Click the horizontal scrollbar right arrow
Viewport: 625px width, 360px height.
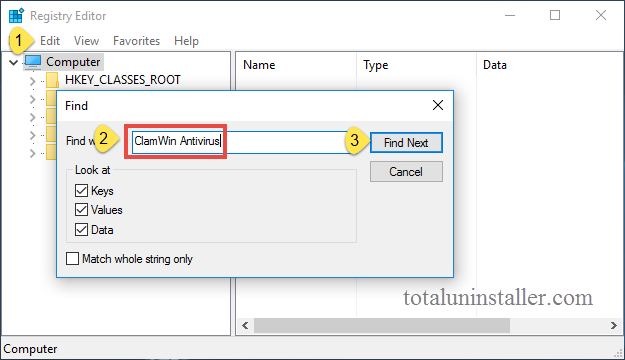tap(614, 326)
